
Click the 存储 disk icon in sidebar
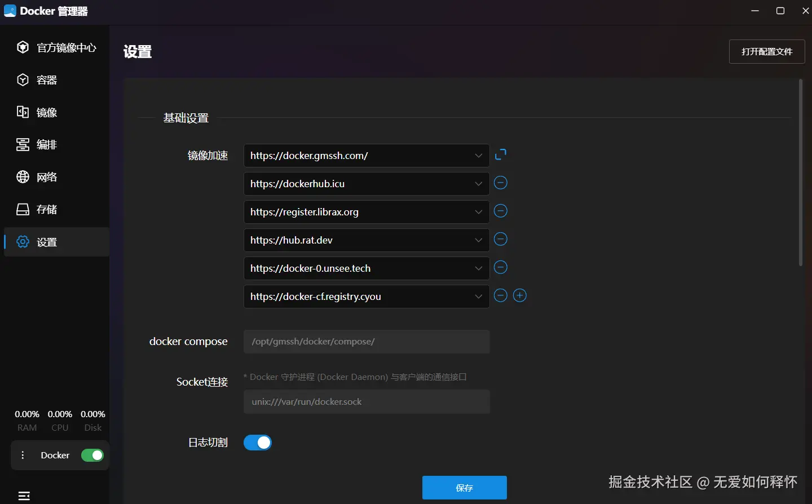(x=23, y=210)
